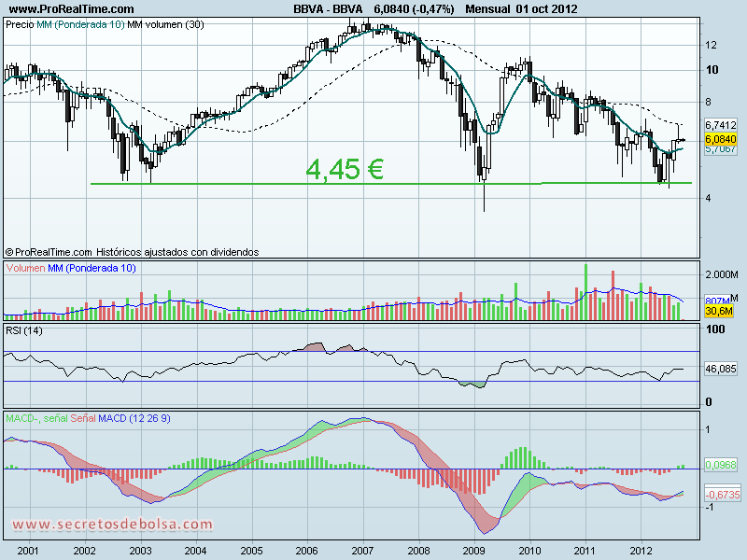Click the blue 'MACD (12 26 9)' label
This screenshot has width=747, height=560.
[134, 418]
